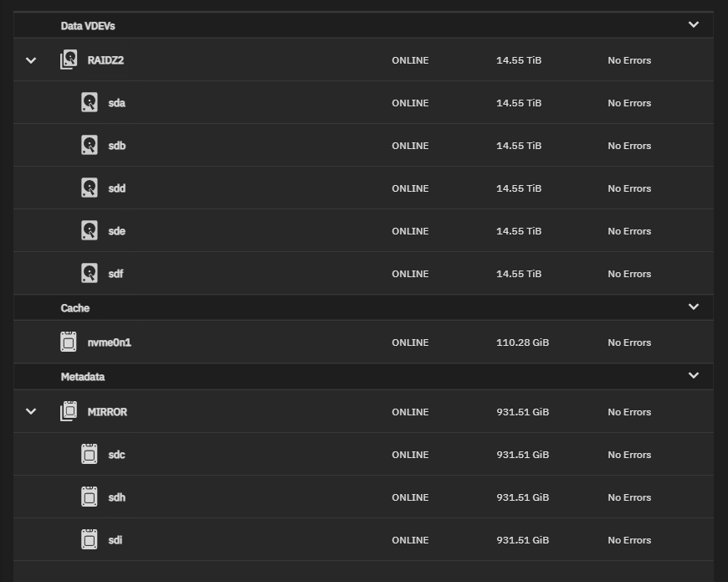Click No Errors for RAIDZ2

click(x=629, y=60)
